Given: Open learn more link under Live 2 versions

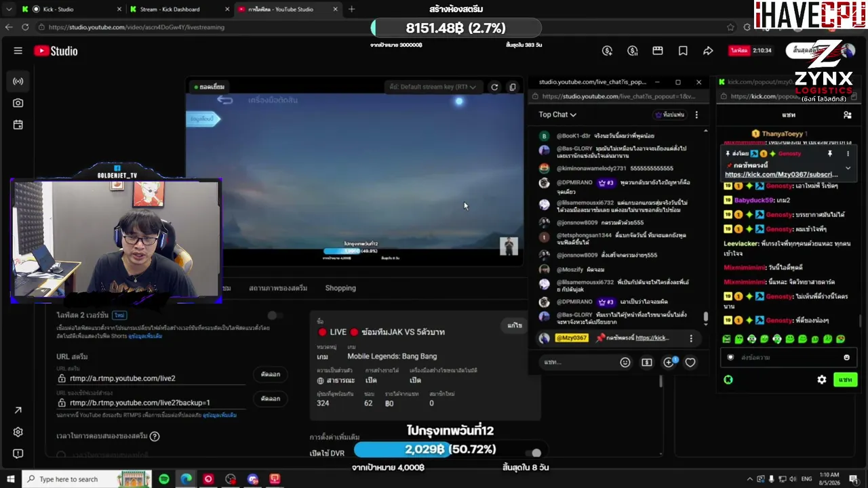Looking at the screenshot, I should [x=145, y=336].
